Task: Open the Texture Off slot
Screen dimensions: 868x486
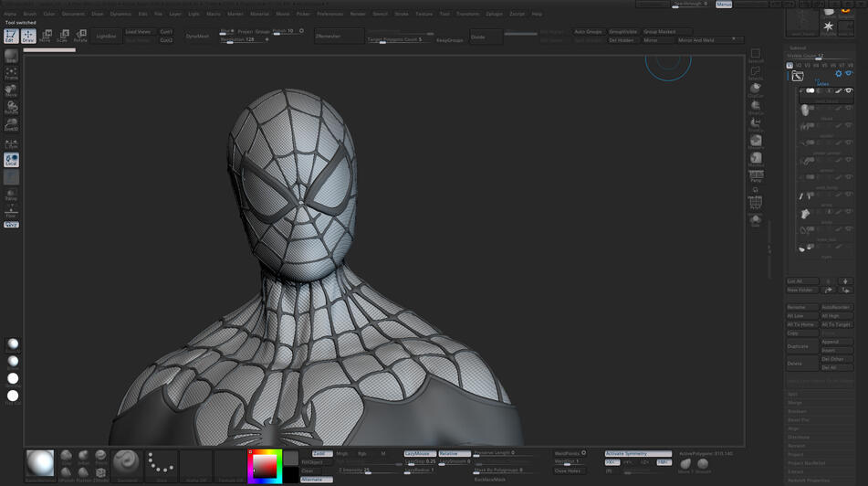Action: pyautogui.click(x=230, y=464)
